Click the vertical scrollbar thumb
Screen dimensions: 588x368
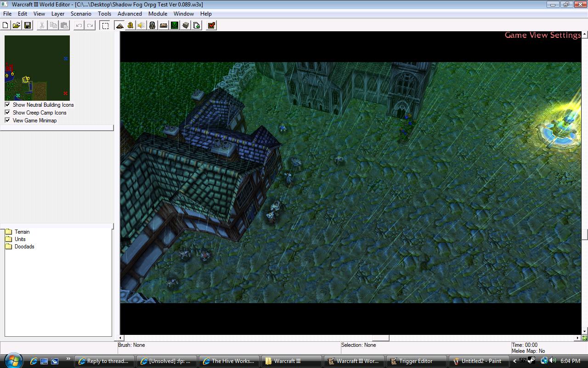pyautogui.click(x=584, y=235)
